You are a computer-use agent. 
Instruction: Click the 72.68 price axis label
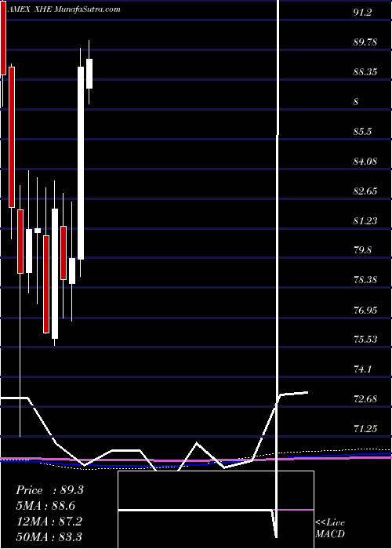tap(365, 398)
